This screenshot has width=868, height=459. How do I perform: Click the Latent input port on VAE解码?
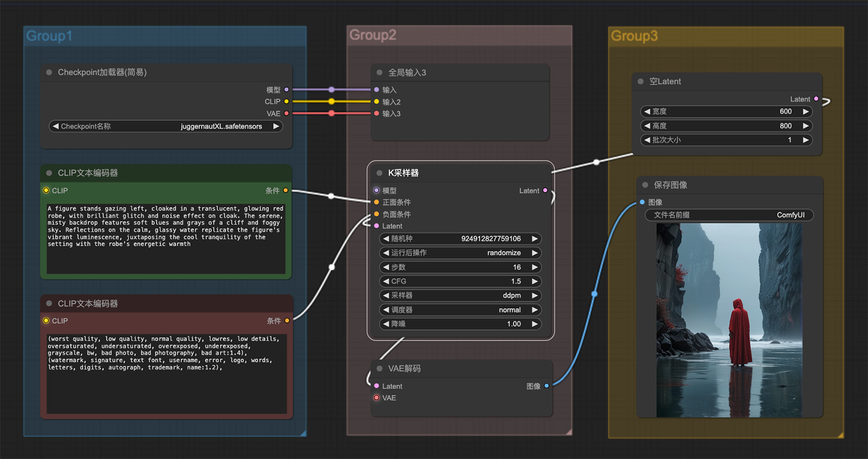[x=377, y=386]
